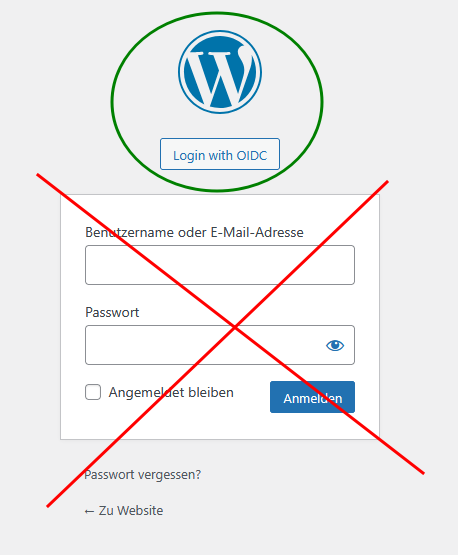Click the blue Anmelden button
458x555 pixels.
pos(312,397)
